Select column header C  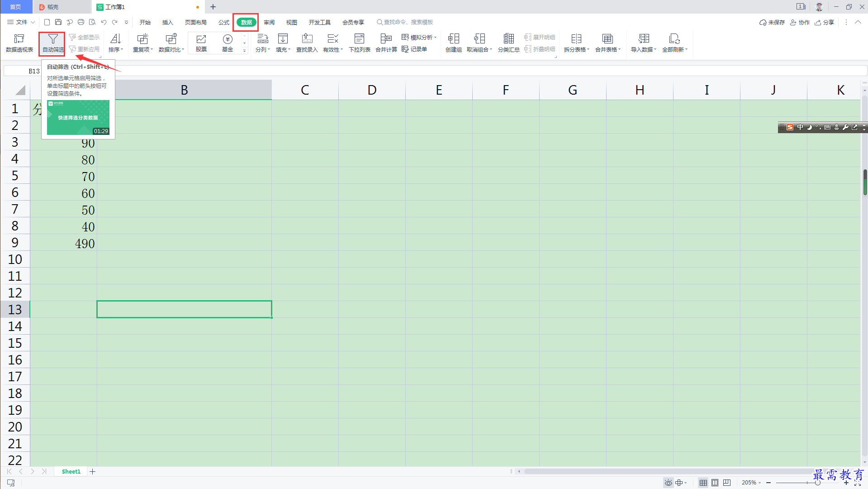(305, 90)
